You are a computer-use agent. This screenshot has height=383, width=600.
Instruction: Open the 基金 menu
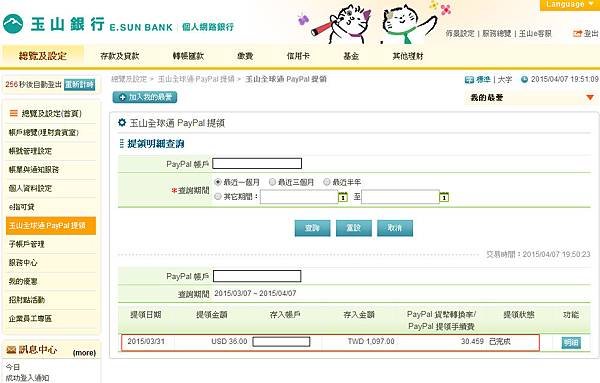click(x=351, y=56)
